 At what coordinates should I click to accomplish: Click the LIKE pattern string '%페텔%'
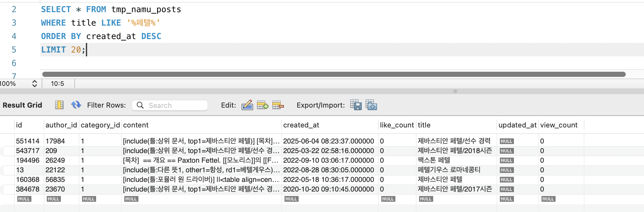tap(144, 23)
